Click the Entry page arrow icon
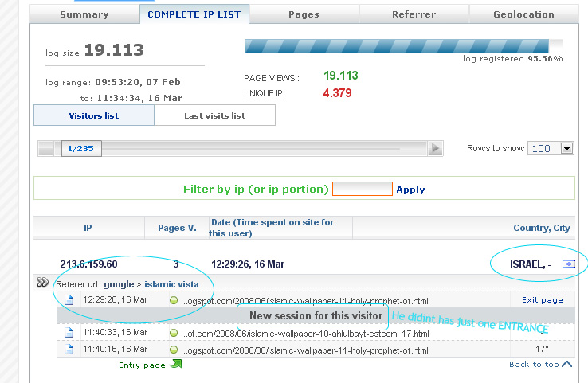 pyautogui.click(x=176, y=364)
